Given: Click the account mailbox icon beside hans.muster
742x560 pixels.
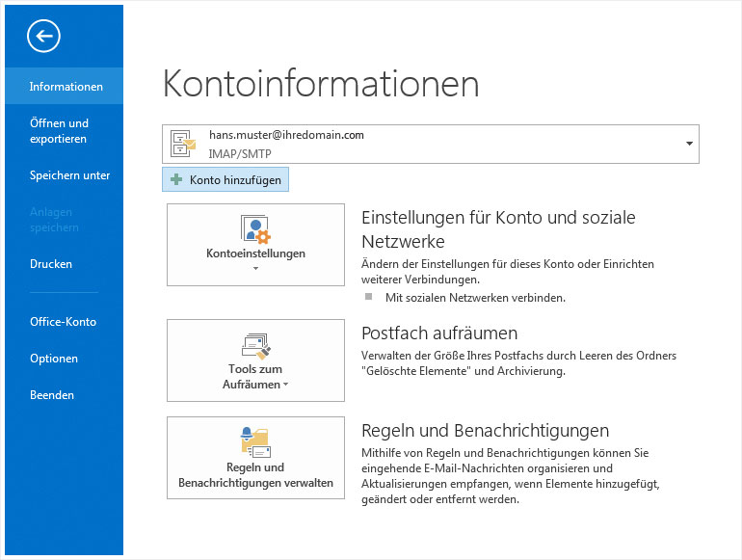Looking at the screenshot, I should 183,144.
